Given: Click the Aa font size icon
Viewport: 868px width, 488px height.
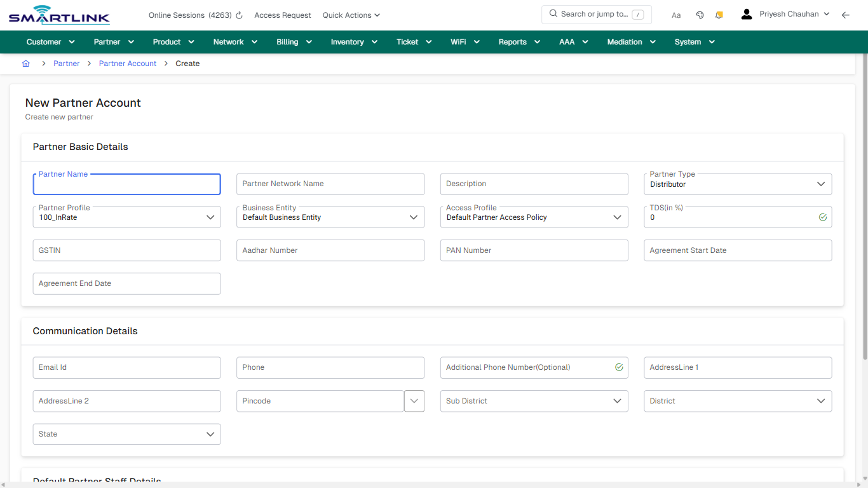Looking at the screenshot, I should [x=675, y=15].
